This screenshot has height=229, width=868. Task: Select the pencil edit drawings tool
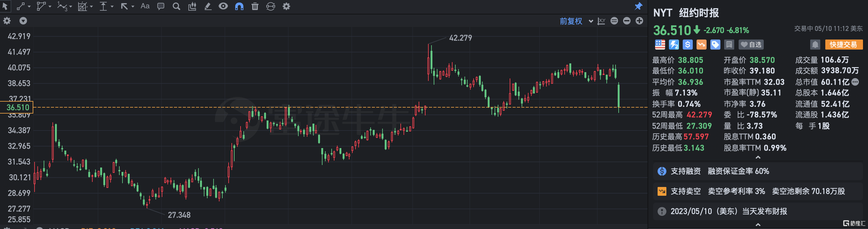point(208,6)
